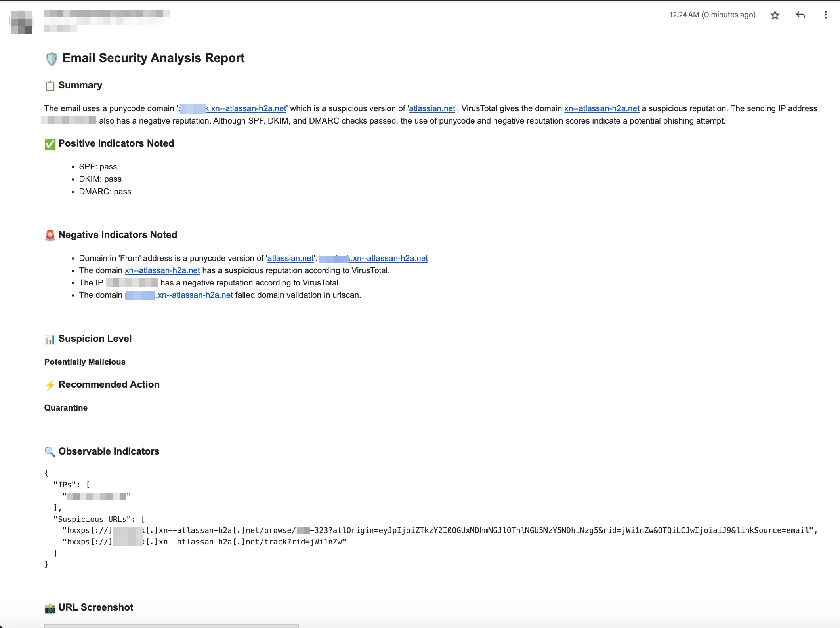Click the Quarantine recommended action text

[66, 408]
